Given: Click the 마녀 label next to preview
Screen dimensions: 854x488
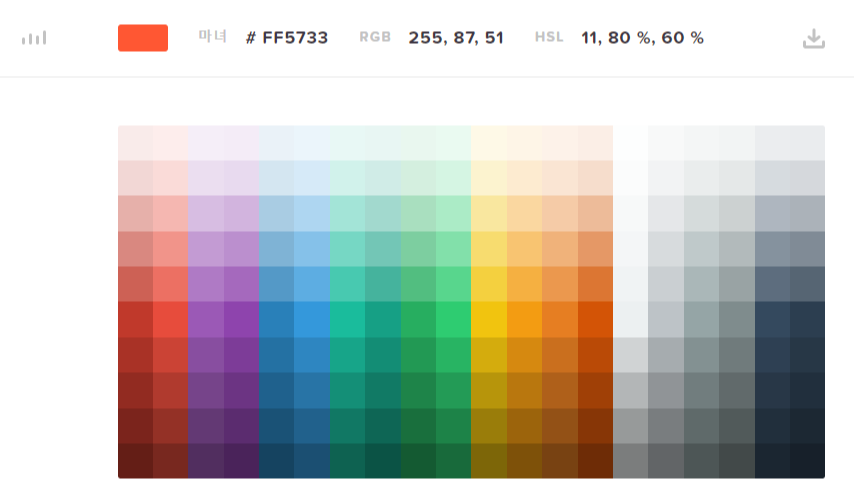Looking at the screenshot, I should [212, 36].
